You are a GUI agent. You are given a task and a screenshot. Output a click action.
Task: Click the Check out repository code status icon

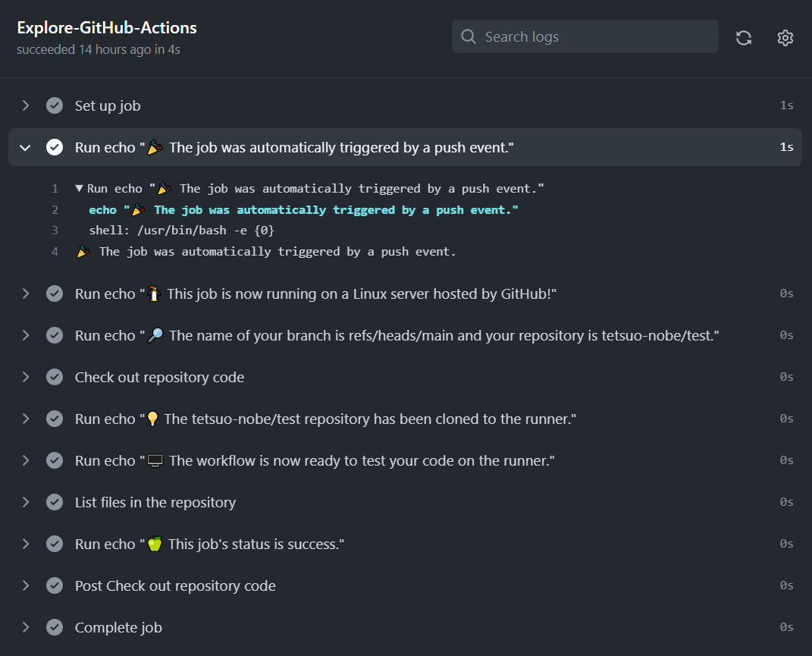(55, 377)
